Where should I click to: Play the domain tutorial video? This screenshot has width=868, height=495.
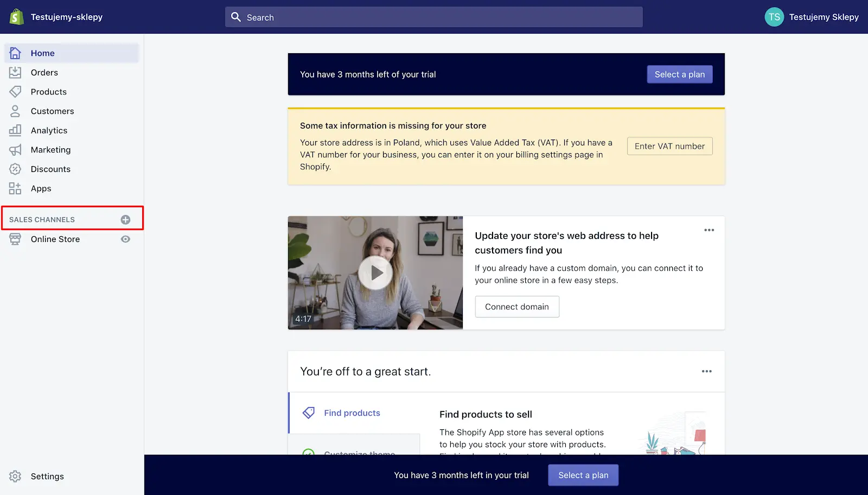pos(375,272)
